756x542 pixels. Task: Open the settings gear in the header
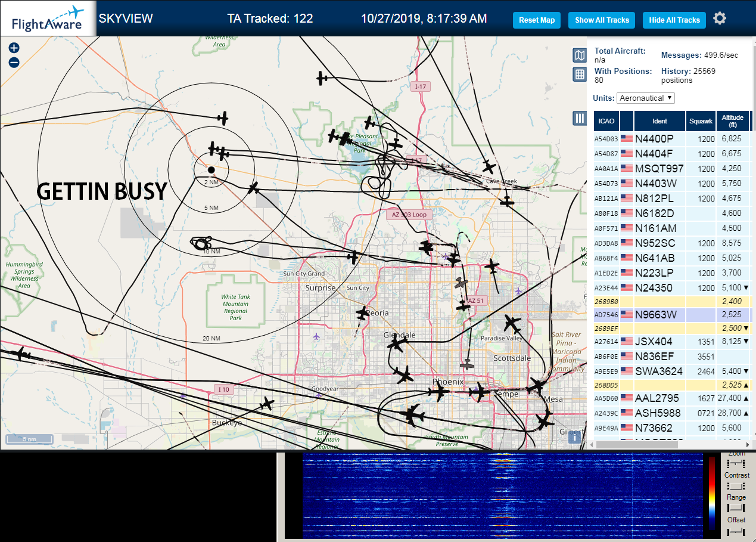pos(720,18)
